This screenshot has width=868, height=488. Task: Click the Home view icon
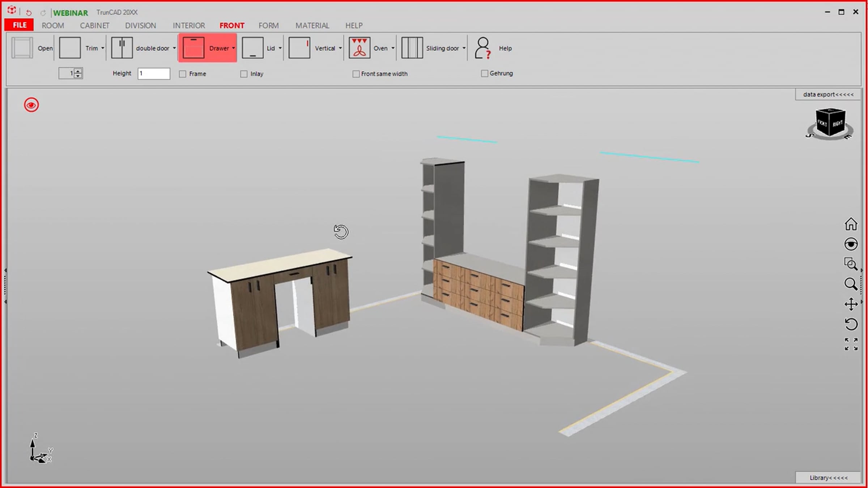[851, 224]
